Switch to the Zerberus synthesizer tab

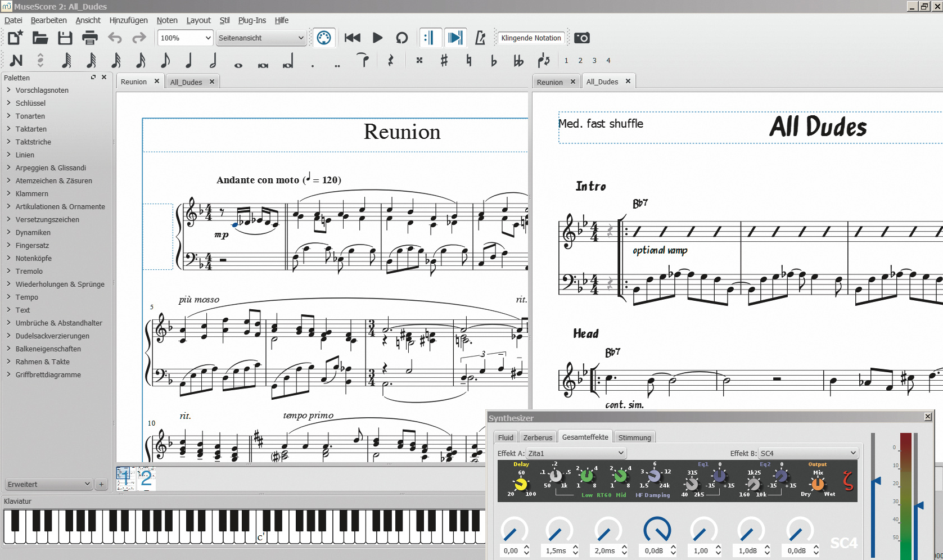[538, 437]
